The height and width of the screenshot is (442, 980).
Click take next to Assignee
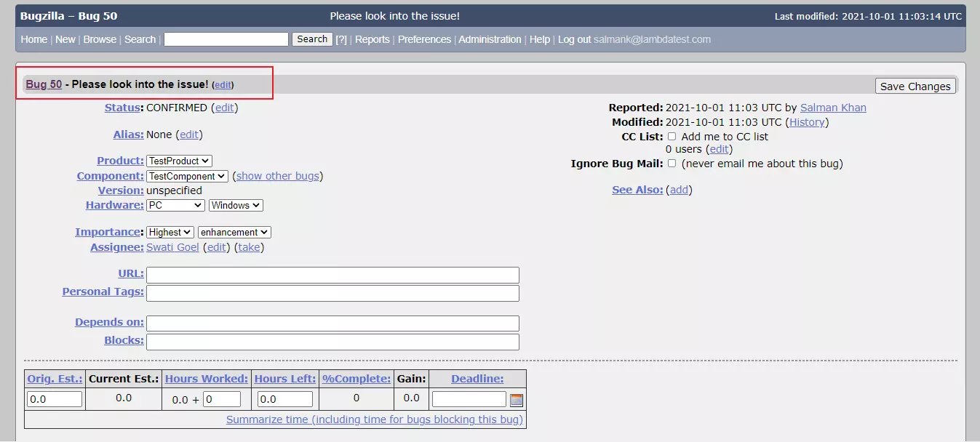tap(249, 247)
